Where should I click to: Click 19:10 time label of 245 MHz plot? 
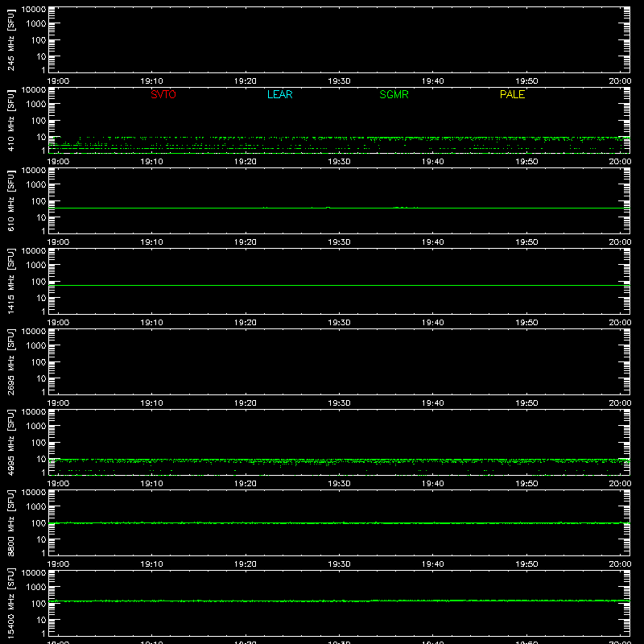click(x=151, y=81)
